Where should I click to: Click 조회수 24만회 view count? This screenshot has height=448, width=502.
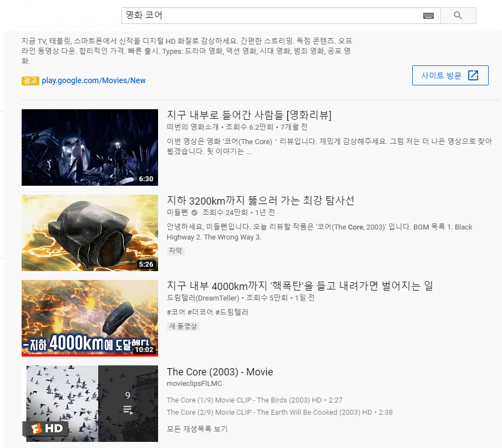coord(225,212)
